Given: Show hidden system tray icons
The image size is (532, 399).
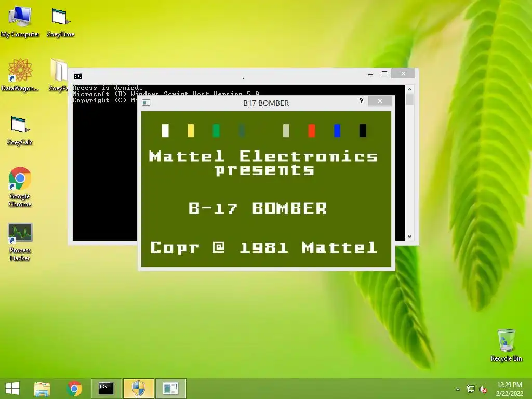Looking at the screenshot, I should (458, 389).
